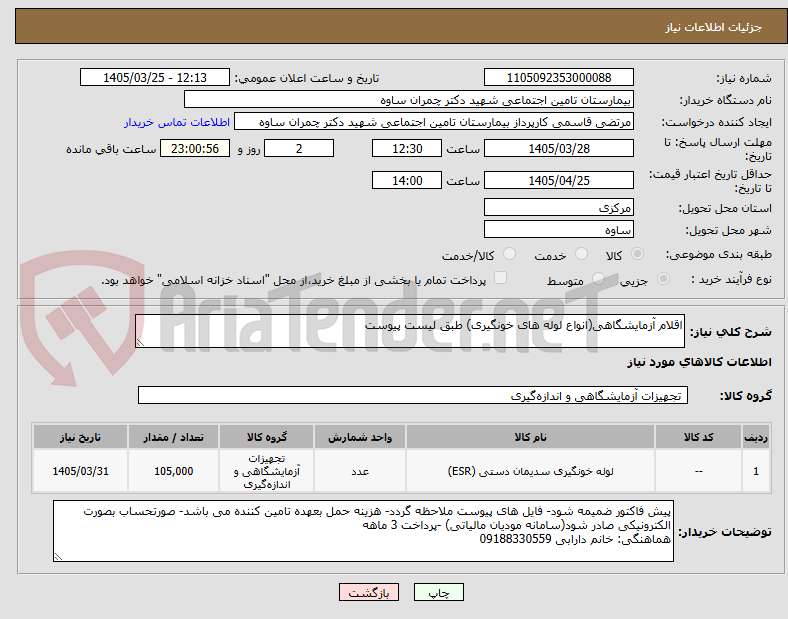This screenshot has width=788, height=619.
Task: Click the جزئیات اطلاعات نیاز page title
Action: [713, 27]
